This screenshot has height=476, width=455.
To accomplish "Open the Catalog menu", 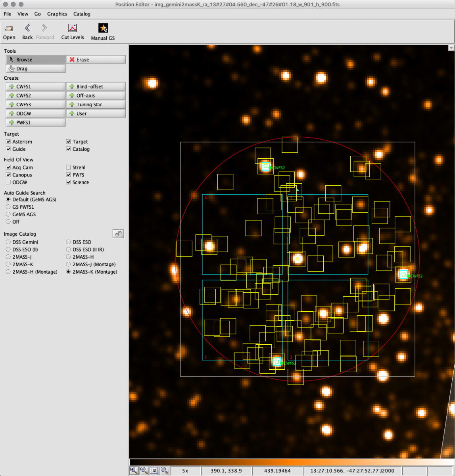I will [x=82, y=14].
